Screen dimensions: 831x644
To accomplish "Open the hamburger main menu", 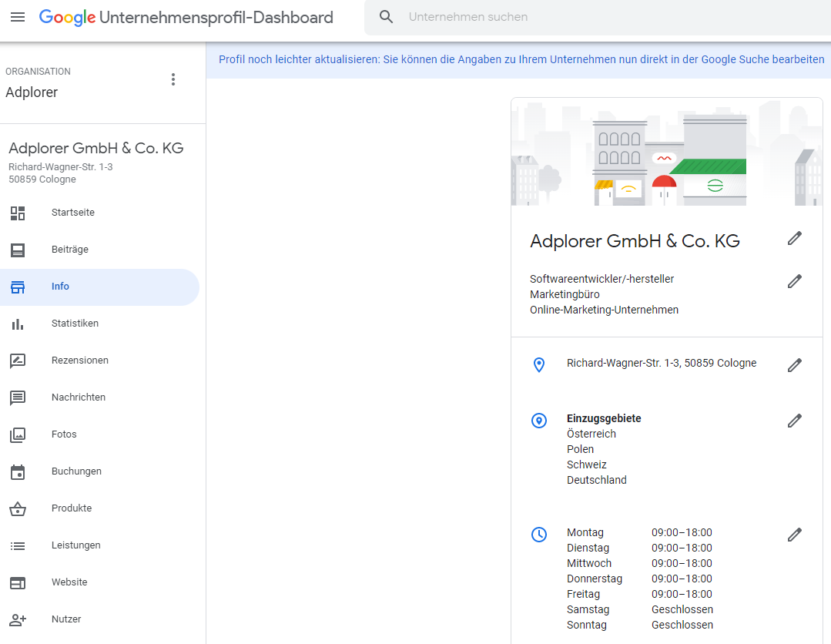I will point(18,17).
